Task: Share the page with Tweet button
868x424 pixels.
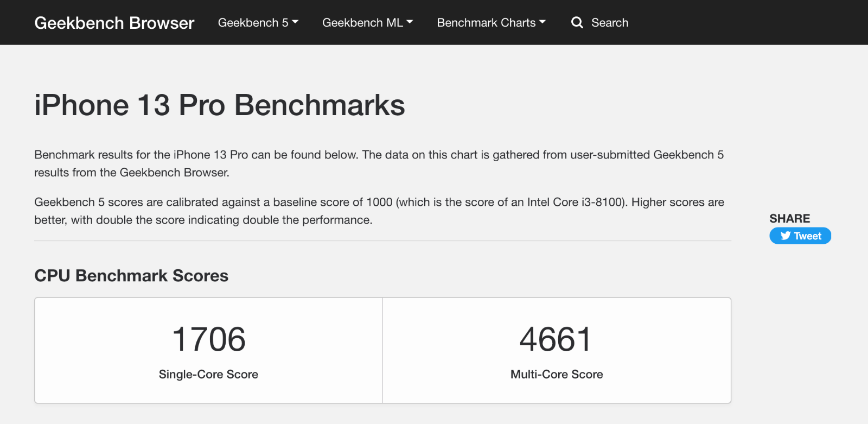Action: (x=800, y=236)
